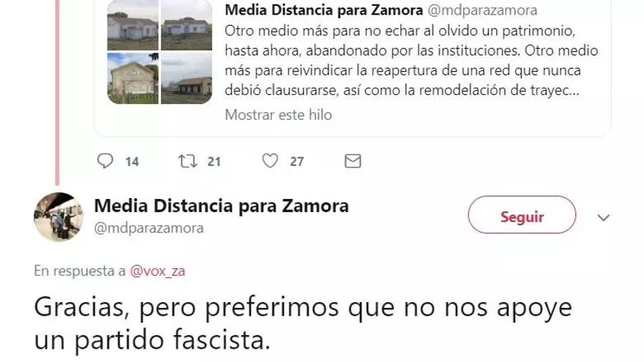Click the like count number 27
This screenshot has width=644, height=362.
[x=296, y=162]
